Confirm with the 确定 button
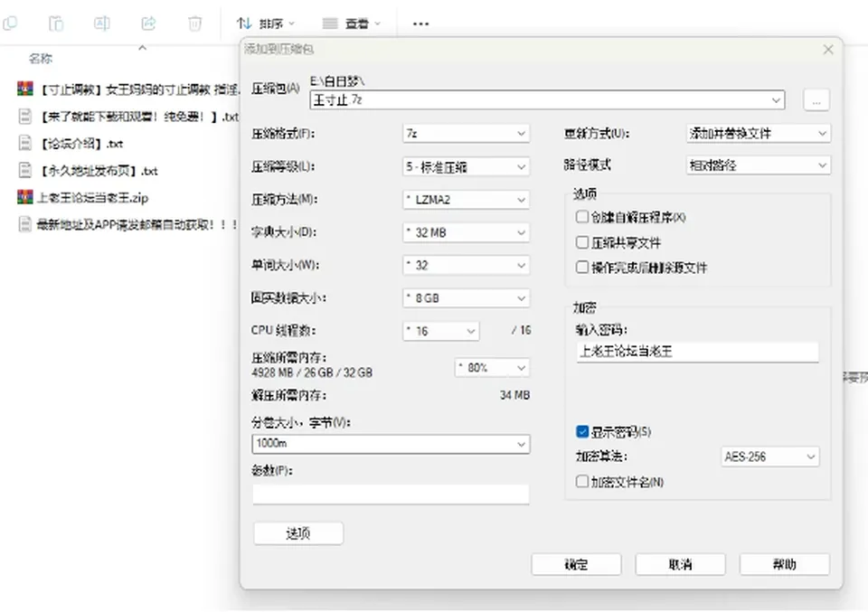This screenshot has width=868, height=612. pos(576,564)
